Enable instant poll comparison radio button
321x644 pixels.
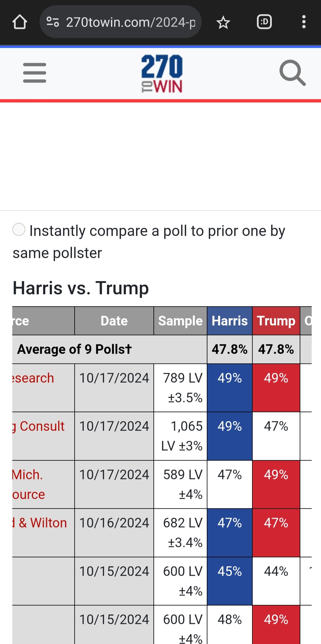point(19,230)
